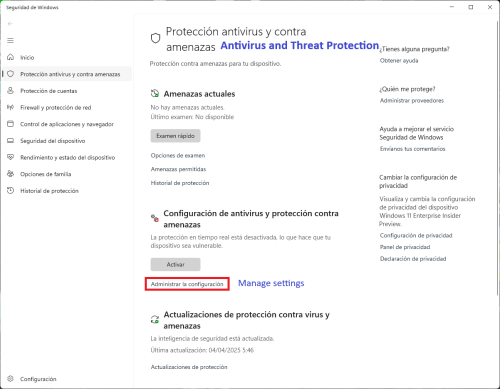
Task: Open Administrar la configuración link
Action: point(187,284)
